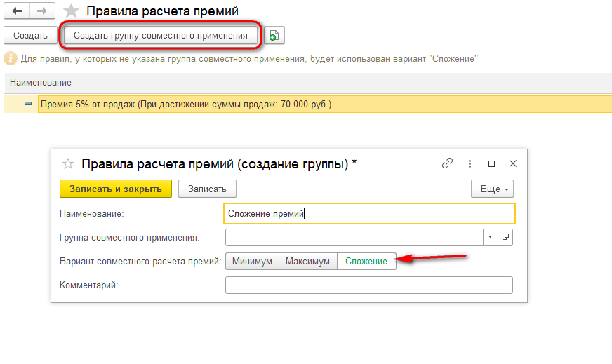The width and height of the screenshot is (612, 364).
Task: Go back with the left arrow
Action: pyautogui.click(x=17, y=11)
